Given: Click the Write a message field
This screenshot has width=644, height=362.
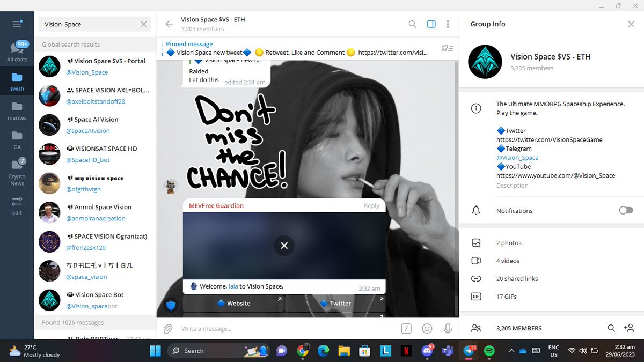Looking at the screenshot, I should (287, 329).
